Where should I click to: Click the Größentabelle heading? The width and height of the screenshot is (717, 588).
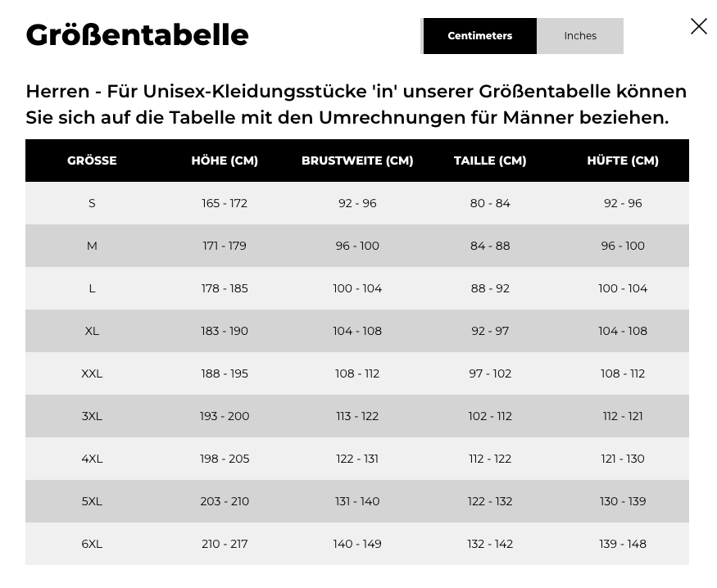pos(137,35)
